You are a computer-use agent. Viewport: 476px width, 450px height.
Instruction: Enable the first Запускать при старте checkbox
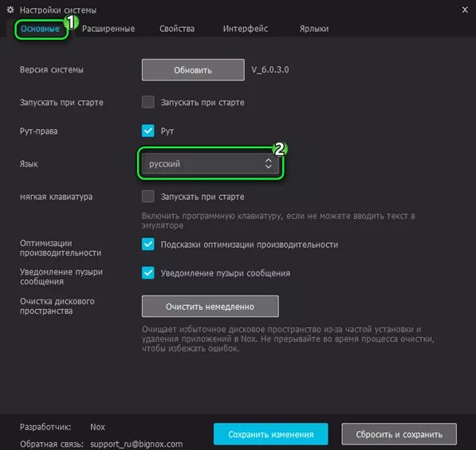148,102
